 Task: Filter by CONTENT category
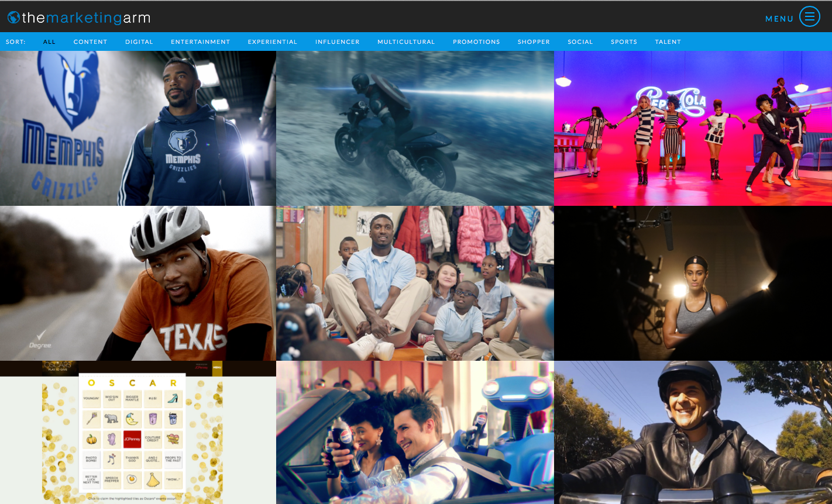click(x=91, y=42)
